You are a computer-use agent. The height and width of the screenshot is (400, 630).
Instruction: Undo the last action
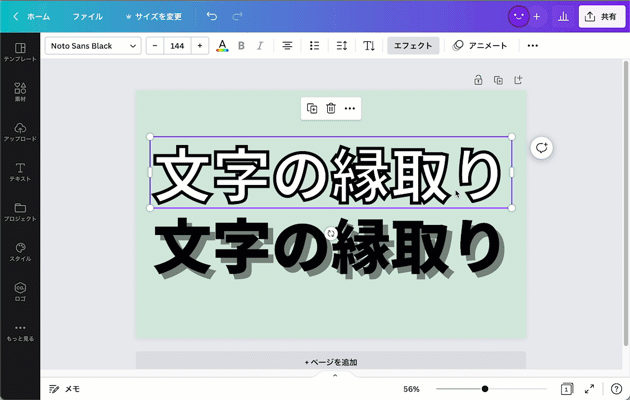[x=212, y=16]
